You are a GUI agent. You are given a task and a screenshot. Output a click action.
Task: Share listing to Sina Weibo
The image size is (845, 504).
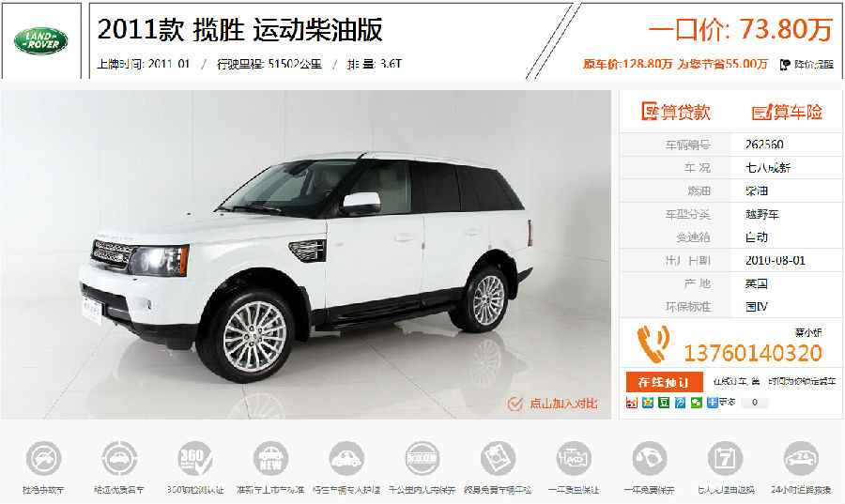click(632, 403)
